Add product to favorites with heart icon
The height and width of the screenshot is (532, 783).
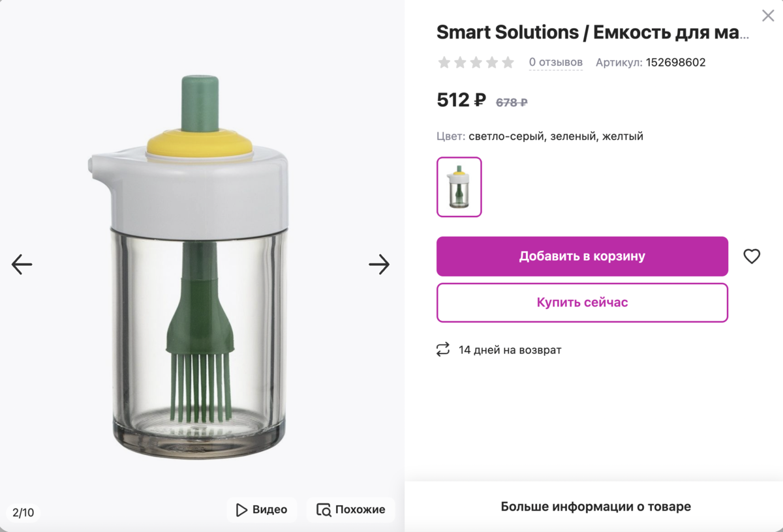752,256
